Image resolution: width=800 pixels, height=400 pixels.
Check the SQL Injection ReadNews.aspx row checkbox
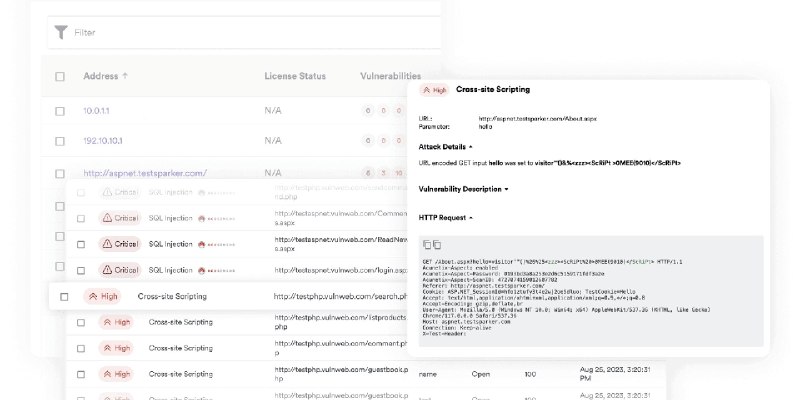[81, 244]
